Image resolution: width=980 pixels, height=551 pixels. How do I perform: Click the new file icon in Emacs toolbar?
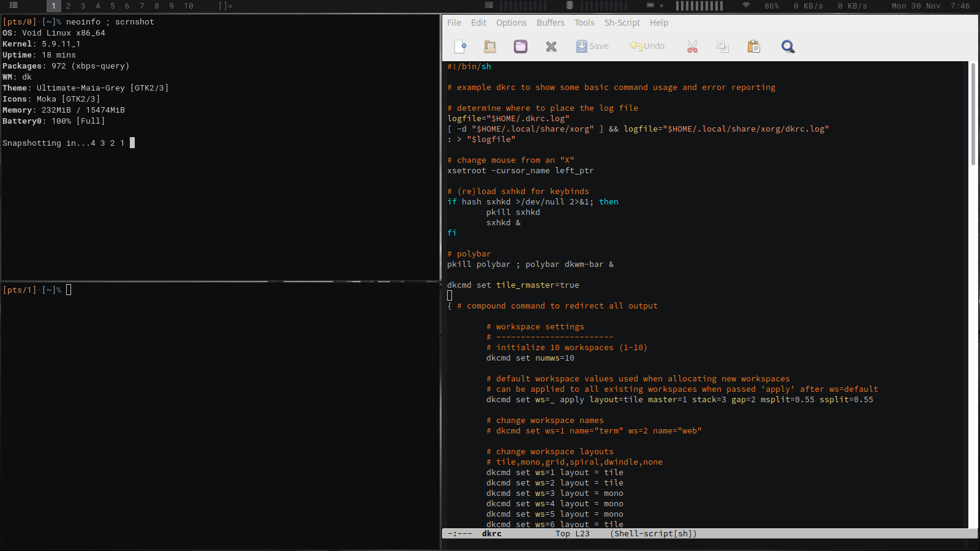[x=460, y=47]
